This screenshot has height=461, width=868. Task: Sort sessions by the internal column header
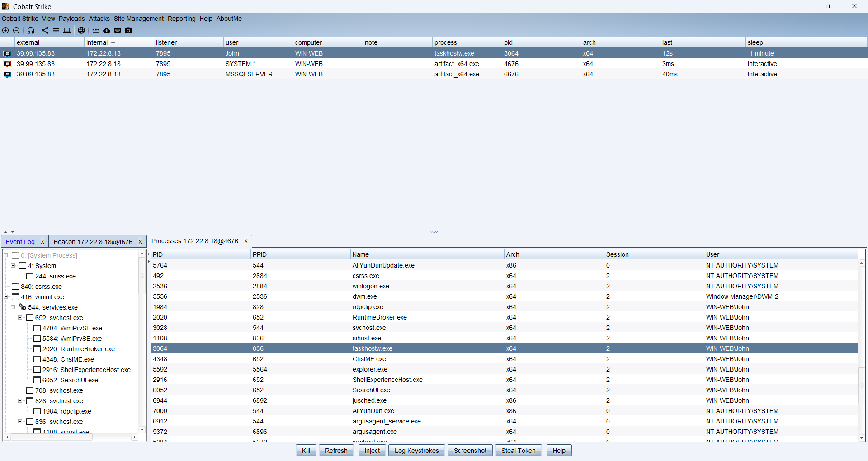[x=119, y=42]
